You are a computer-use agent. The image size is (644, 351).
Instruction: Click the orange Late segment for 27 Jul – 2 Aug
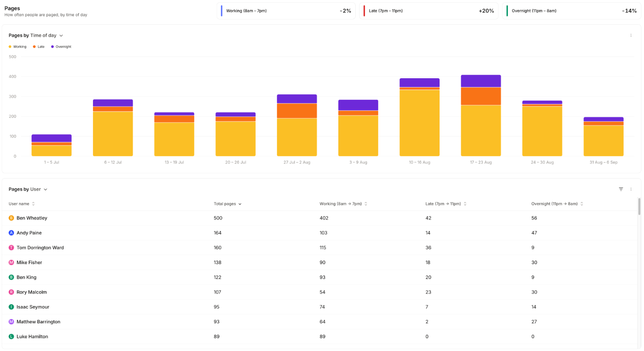pos(297,111)
